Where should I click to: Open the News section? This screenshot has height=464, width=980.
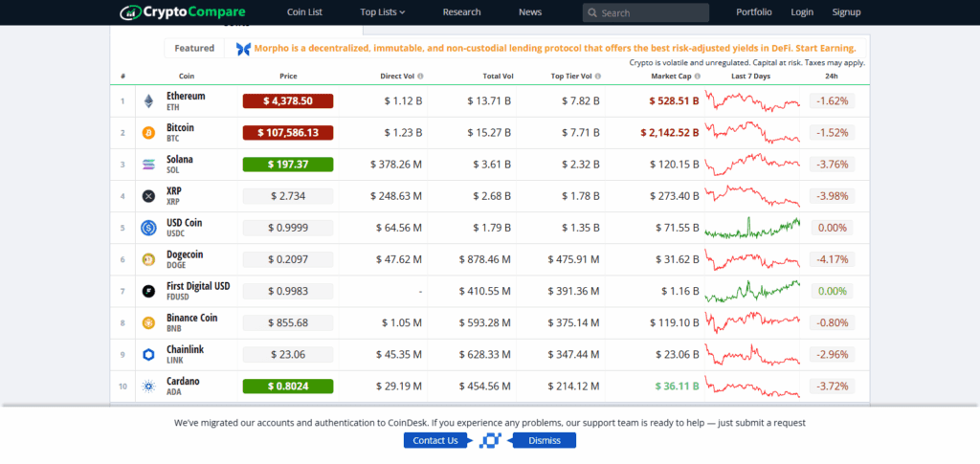[530, 11]
